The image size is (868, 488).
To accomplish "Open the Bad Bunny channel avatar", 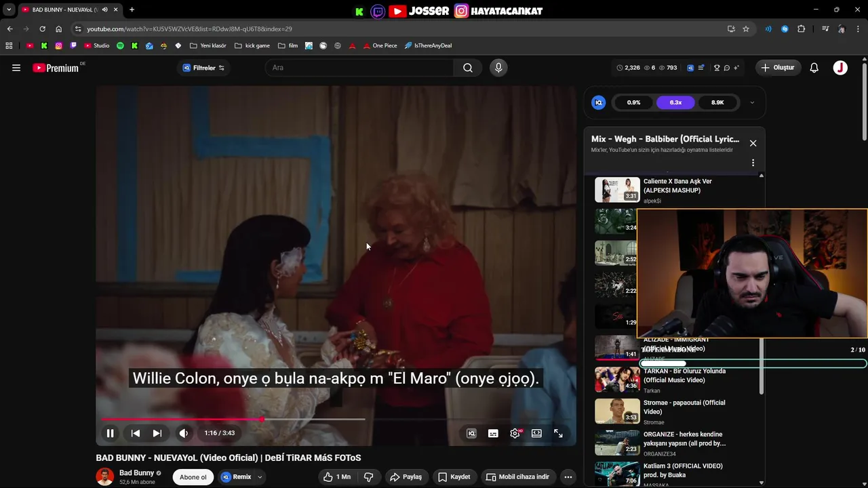I will (105, 476).
